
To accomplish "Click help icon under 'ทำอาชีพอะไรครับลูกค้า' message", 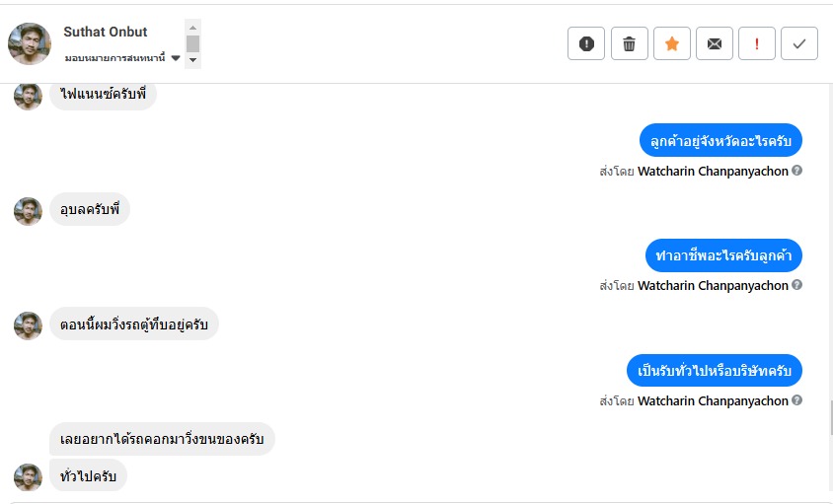I will [797, 285].
